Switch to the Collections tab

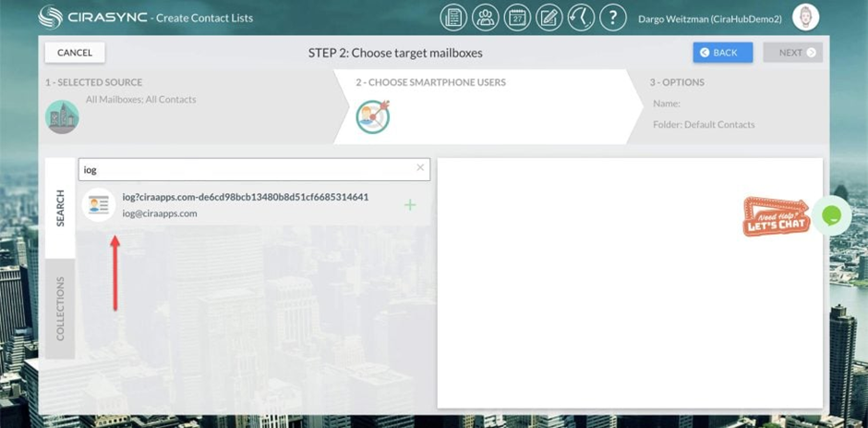(60, 309)
